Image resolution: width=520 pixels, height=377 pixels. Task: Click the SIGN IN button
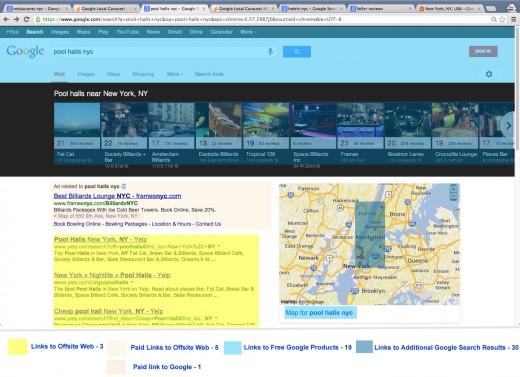(483, 51)
